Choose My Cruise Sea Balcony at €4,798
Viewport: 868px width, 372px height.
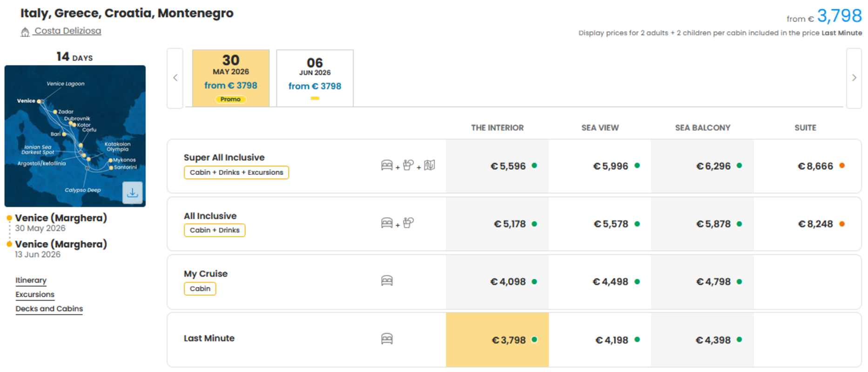[x=702, y=282]
